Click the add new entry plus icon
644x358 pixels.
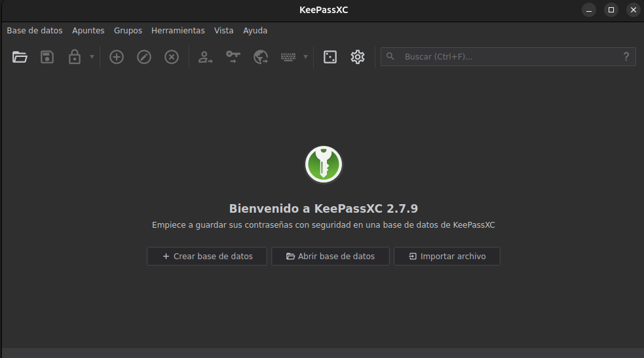117,57
